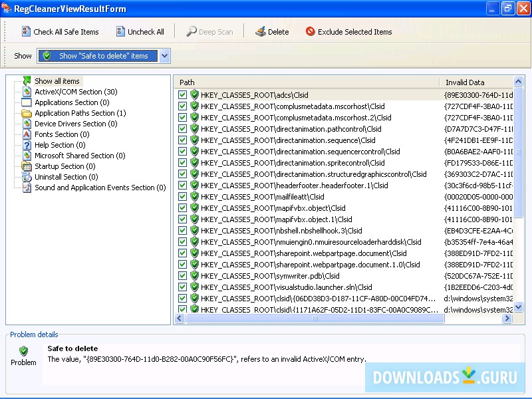Click the shield icon beside visualstudio.launcher.sln\Clsid

click(194, 287)
